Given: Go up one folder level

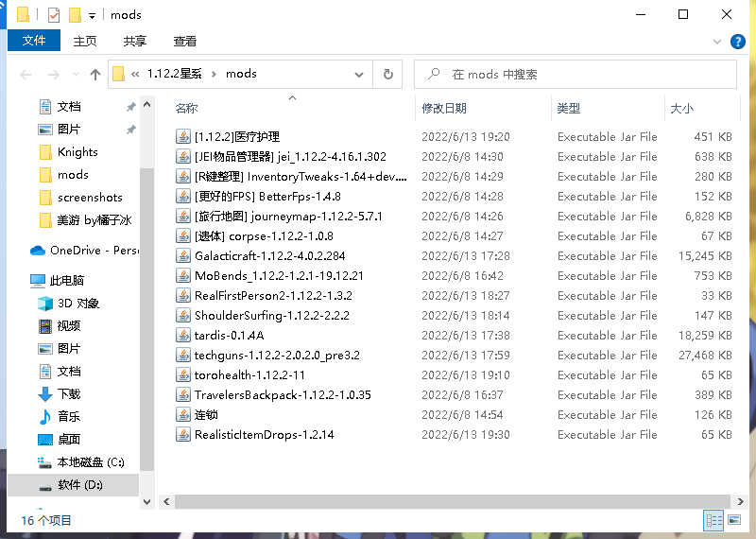Looking at the screenshot, I should pyautogui.click(x=95, y=75).
